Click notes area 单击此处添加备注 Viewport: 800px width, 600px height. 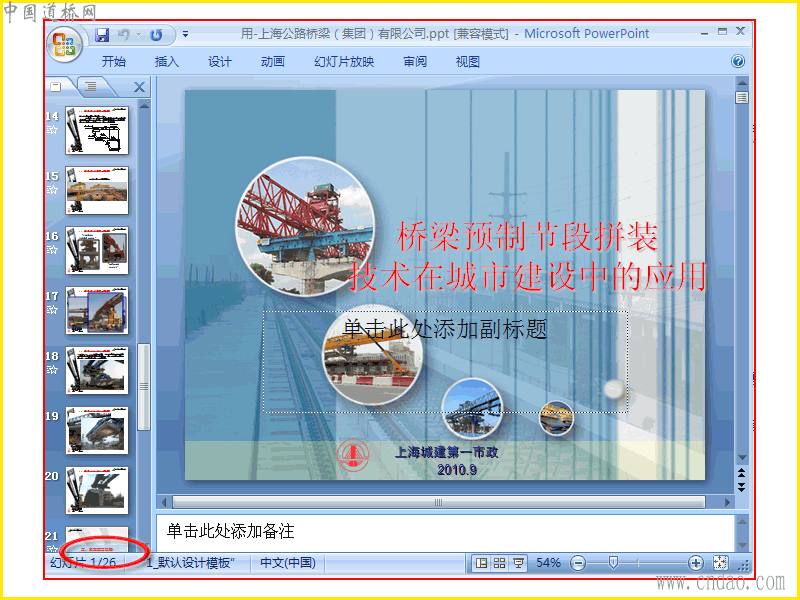(x=231, y=531)
